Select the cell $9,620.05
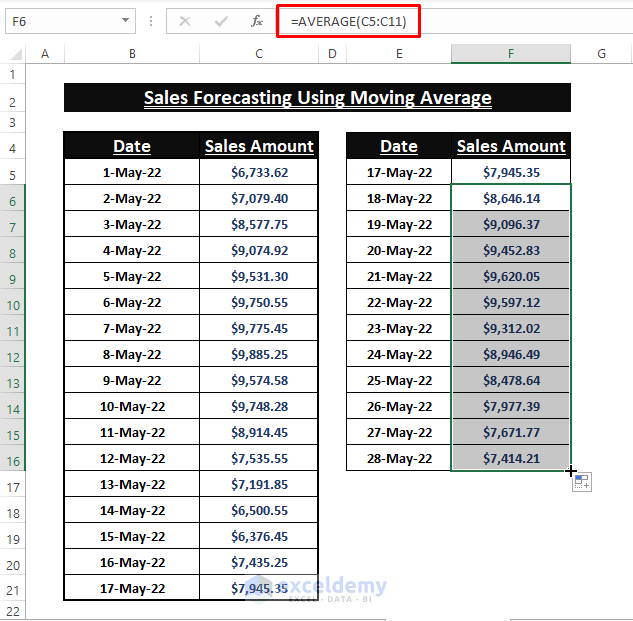This screenshot has height=621, width=633. [511, 277]
